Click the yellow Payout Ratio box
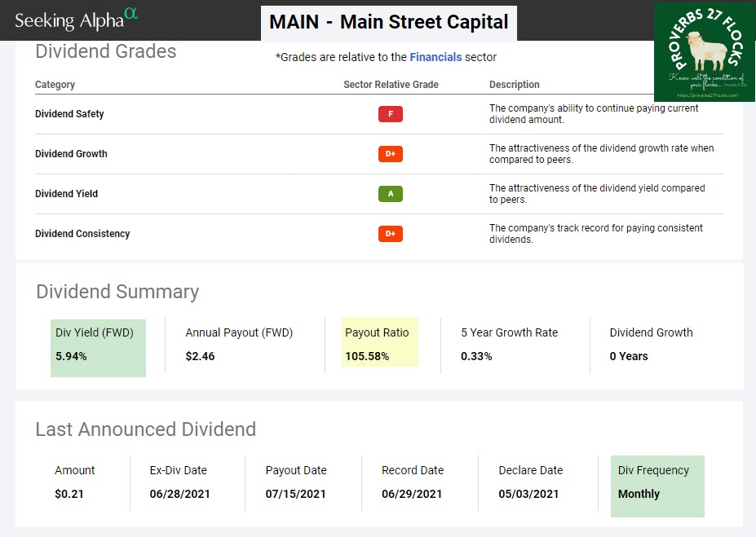Viewport: 756px width, 537px height. click(379, 343)
